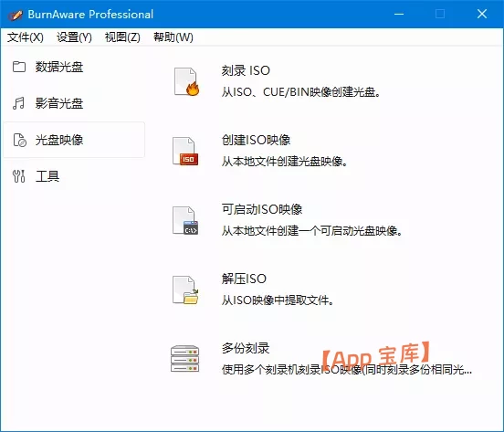Click description 从ISO、CUE/BIN映像创建光盘
The width and height of the screenshot is (504, 432).
pos(301,92)
